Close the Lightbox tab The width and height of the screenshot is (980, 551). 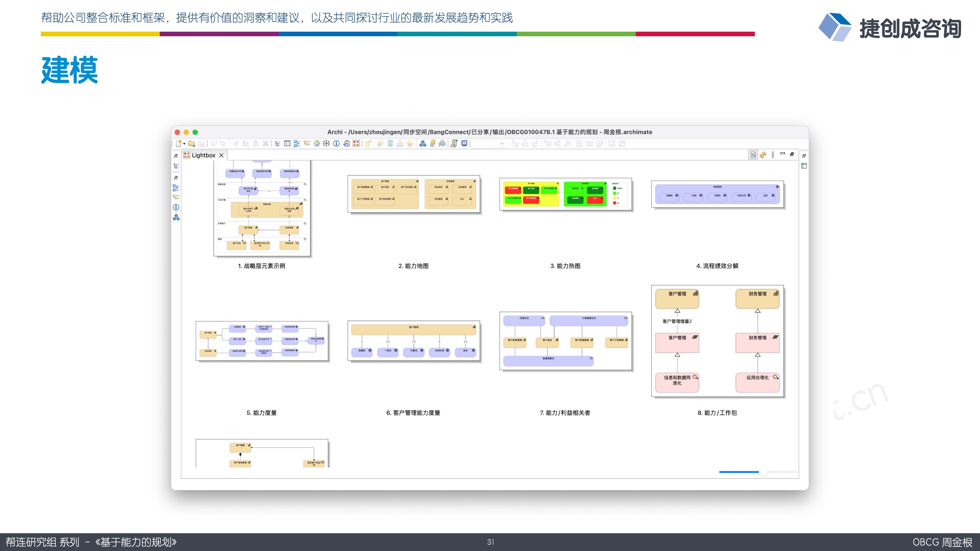(x=221, y=155)
